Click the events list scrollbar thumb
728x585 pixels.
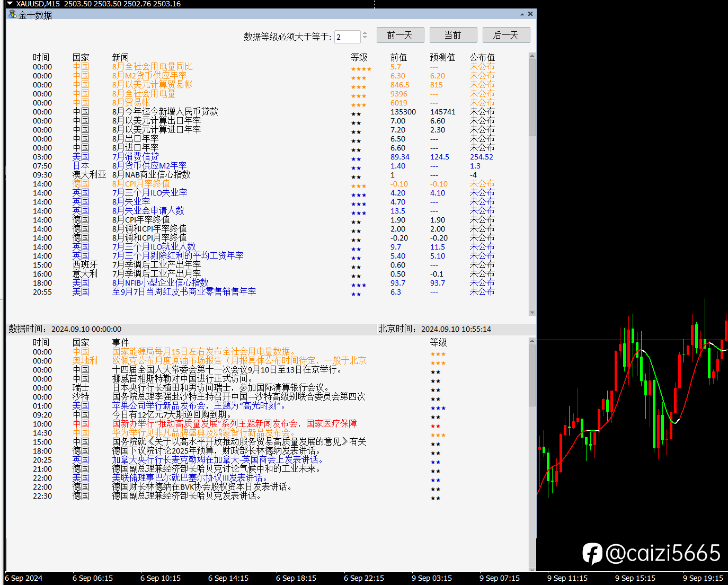(x=532, y=375)
